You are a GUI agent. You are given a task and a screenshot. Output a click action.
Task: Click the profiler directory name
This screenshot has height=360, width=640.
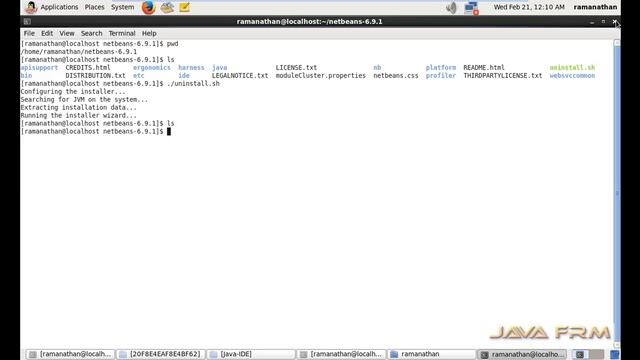440,76
